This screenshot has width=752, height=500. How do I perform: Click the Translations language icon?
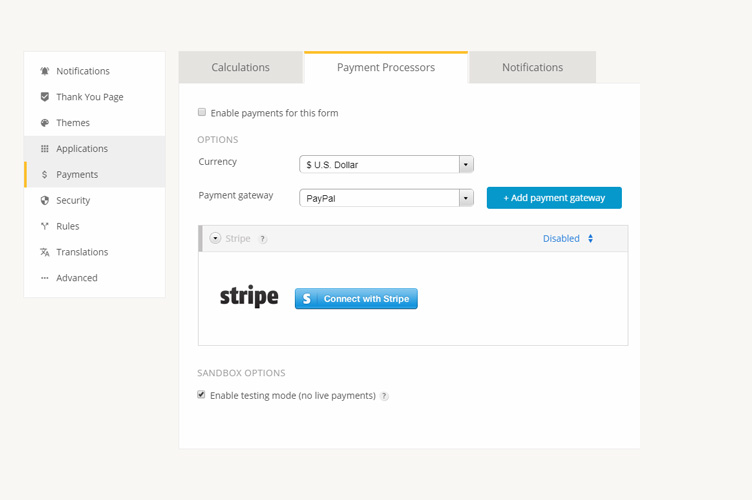coord(45,252)
